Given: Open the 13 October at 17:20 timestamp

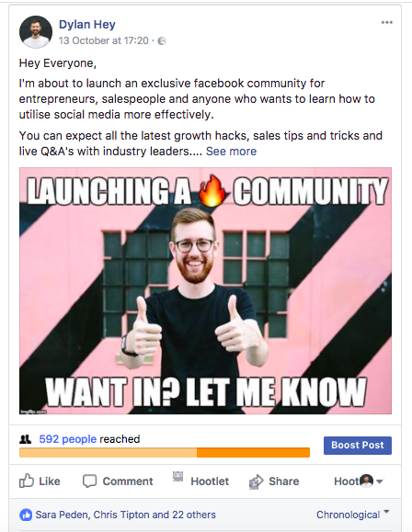Looking at the screenshot, I should (104, 40).
